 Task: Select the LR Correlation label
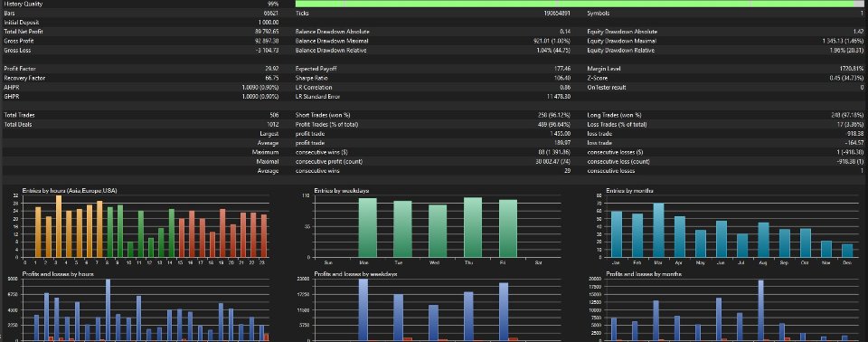click(x=314, y=88)
